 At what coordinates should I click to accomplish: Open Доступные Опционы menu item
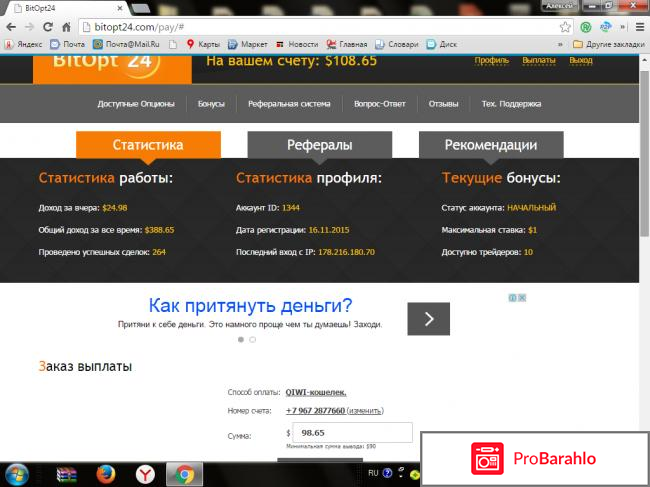[136, 104]
